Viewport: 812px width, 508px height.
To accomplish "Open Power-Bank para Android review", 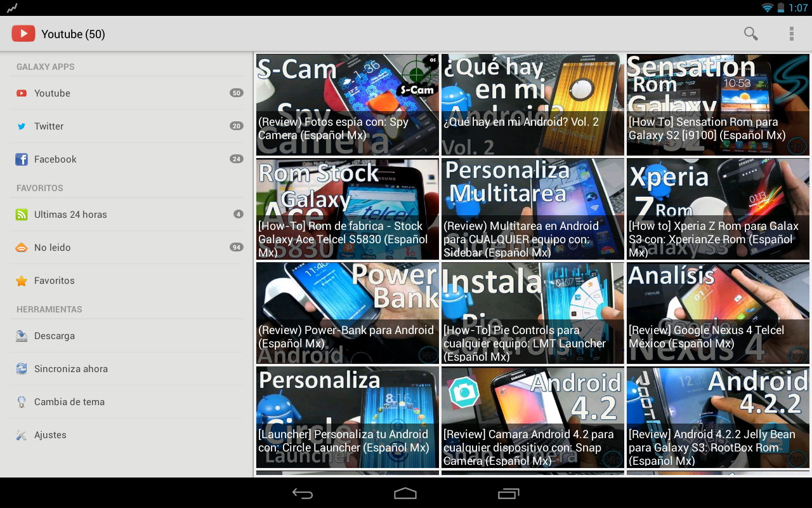I will coord(348,313).
